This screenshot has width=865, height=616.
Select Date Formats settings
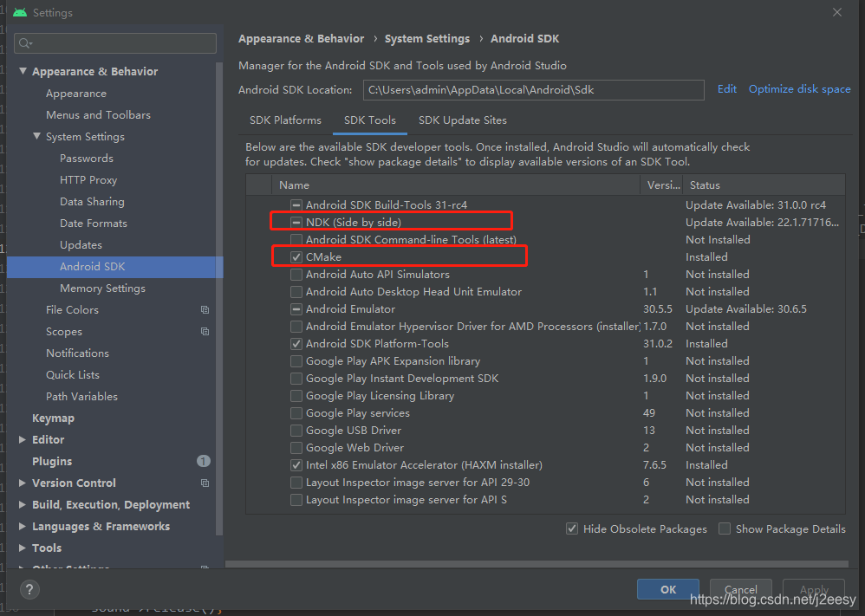(x=94, y=224)
